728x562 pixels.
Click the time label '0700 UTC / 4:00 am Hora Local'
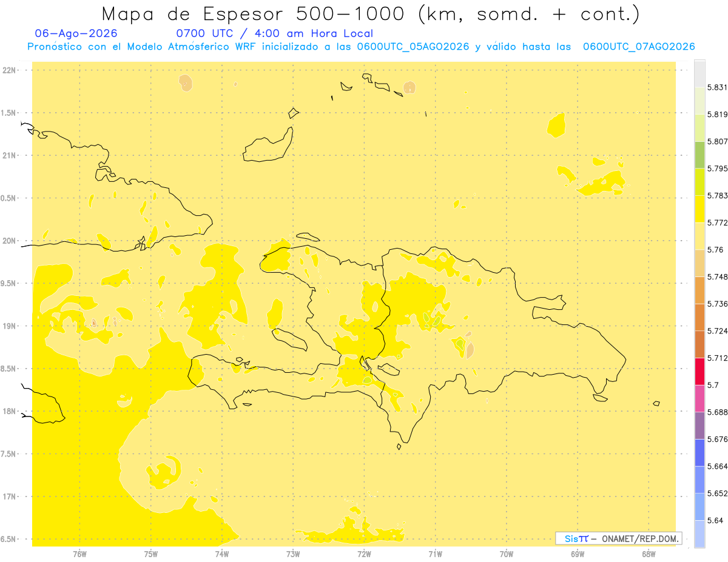click(x=275, y=33)
